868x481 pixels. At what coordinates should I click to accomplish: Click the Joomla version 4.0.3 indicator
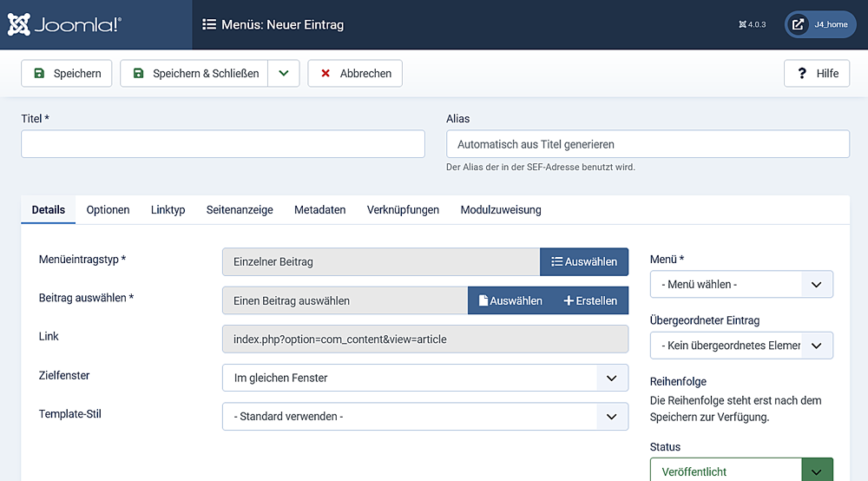[752, 24]
